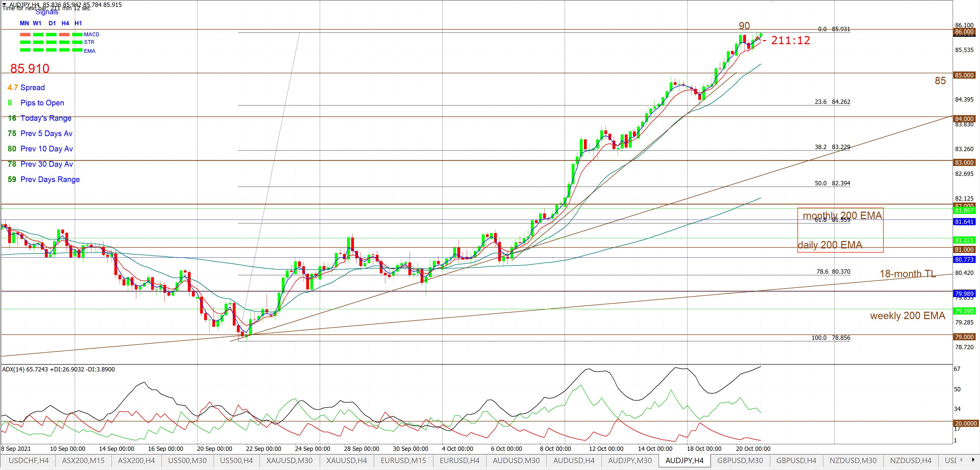Click the 86.000 price tag on axis
The image size is (980, 470).
964,32
